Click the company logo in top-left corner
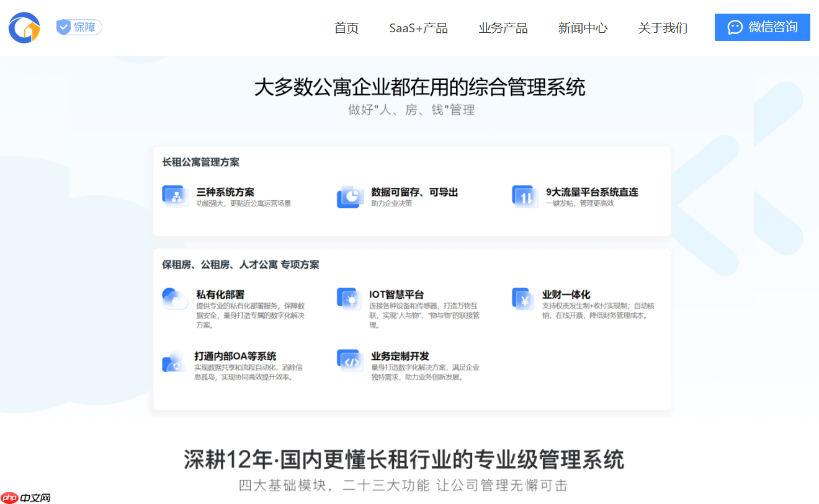Screen dimensions: 819x504 pos(24,27)
